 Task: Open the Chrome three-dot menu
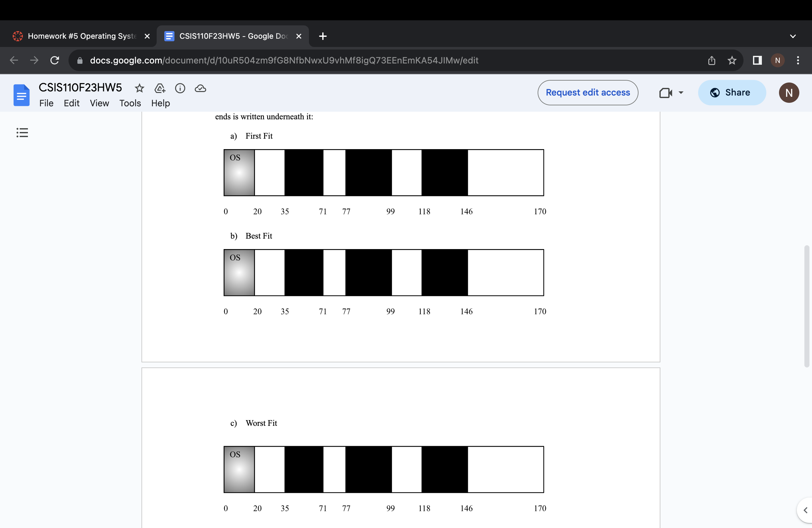(x=798, y=60)
